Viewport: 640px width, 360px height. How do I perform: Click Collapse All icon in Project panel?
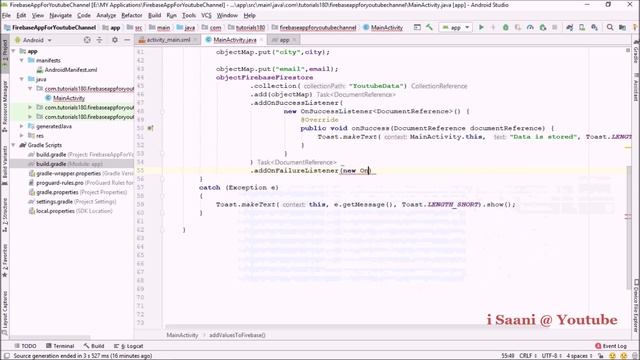tap(100, 40)
